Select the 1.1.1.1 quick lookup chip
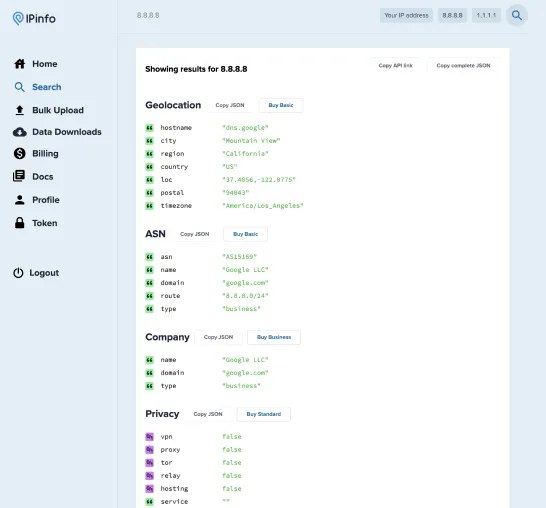The height and width of the screenshot is (508, 546). click(486, 15)
